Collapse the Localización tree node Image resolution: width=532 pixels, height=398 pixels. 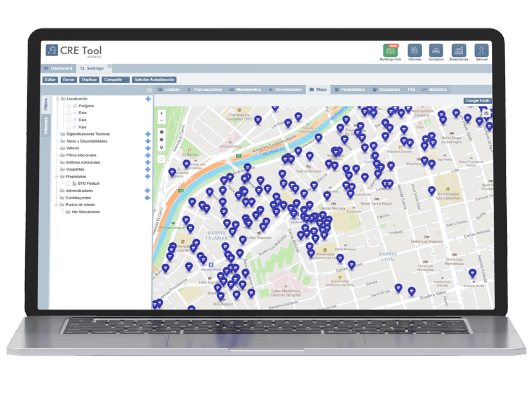coord(58,99)
